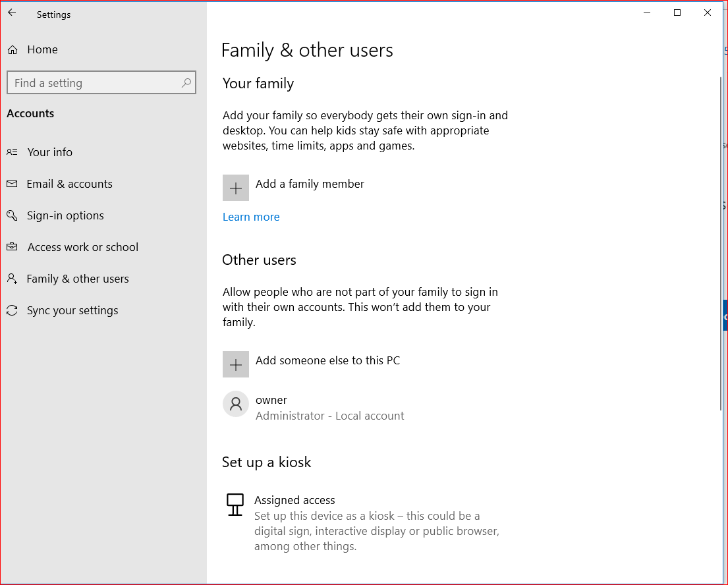Click the Email & accounts envelope icon
Image resolution: width=728 pixels, height=585 pixels.
pyautogui.click(x=13, y=184)
